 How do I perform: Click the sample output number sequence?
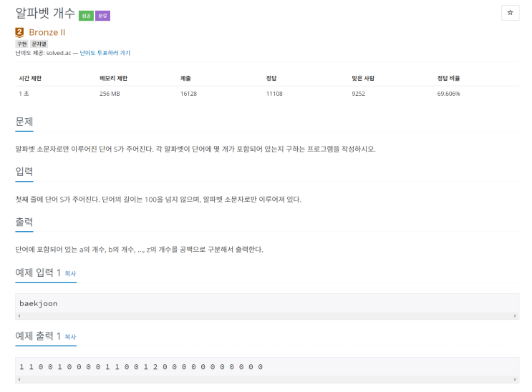point(141,367)
